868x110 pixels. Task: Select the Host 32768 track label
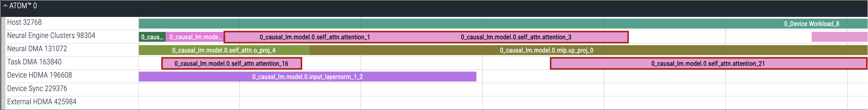24,22
